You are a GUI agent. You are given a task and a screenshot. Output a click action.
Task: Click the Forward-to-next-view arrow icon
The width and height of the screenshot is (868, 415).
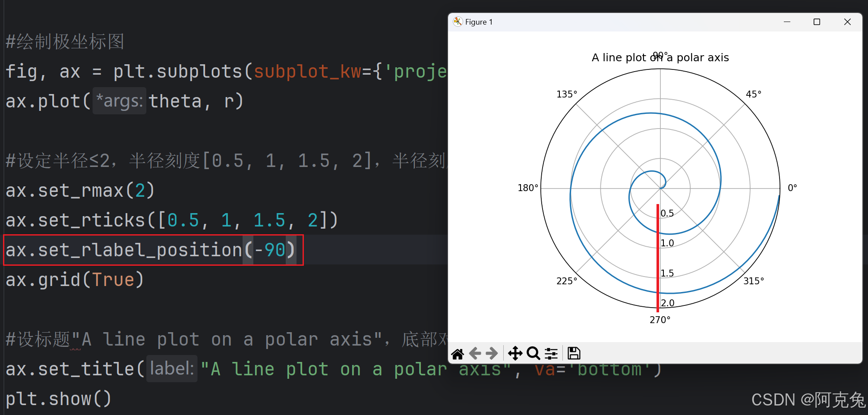492,353
